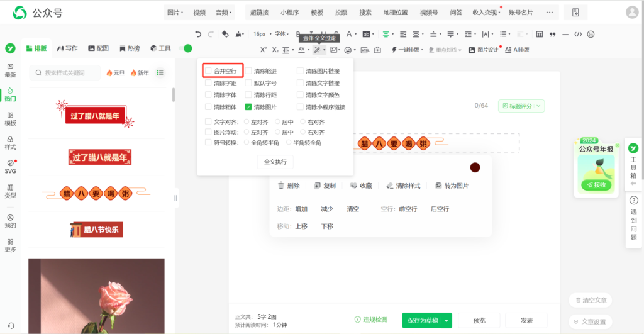Image resolution: width=644 pixels, height=334 pixels.
Task: Click the undo arrow icon
Action: click(x=198, y=34)
